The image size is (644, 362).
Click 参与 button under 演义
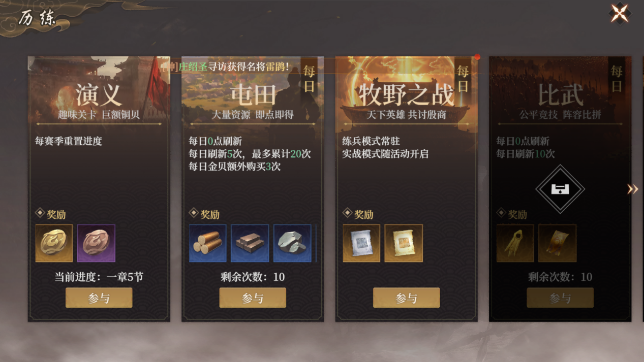tap(99, 298)
